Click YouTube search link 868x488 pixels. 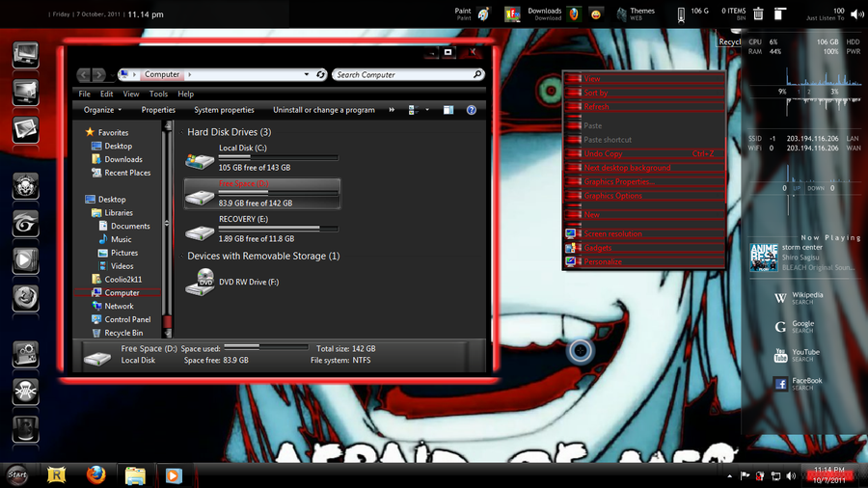[x=797, y=355]
